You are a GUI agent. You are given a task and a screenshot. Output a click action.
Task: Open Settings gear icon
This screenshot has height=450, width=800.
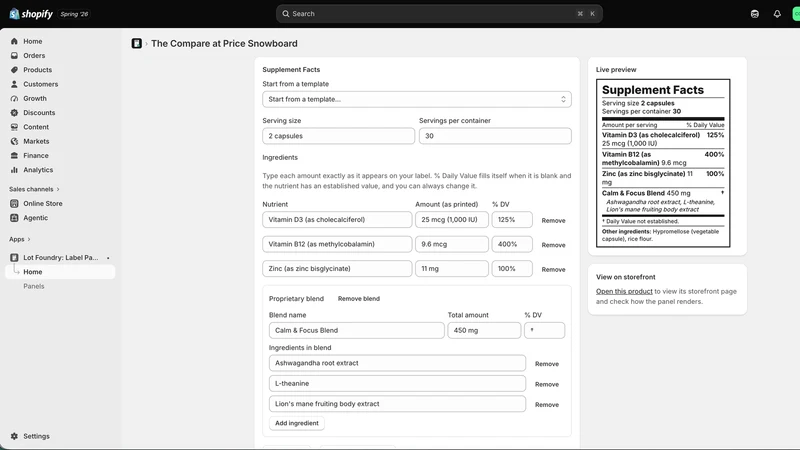pos(14,436)
